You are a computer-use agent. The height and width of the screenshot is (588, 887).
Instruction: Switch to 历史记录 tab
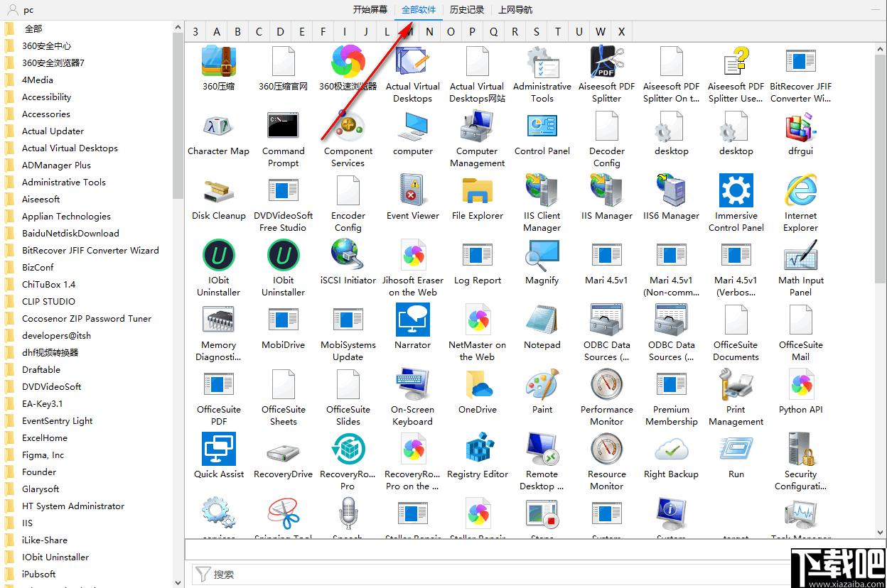point(467,10)
